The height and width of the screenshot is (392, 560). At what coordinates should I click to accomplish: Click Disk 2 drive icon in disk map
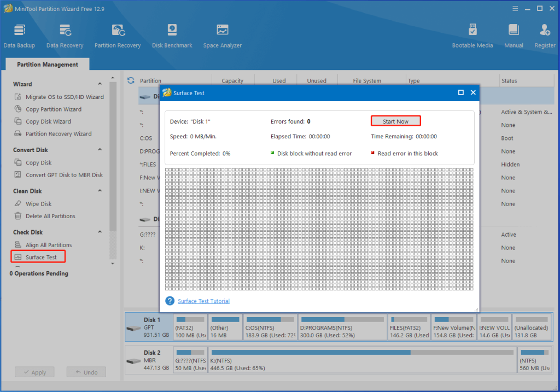[133, 361]
